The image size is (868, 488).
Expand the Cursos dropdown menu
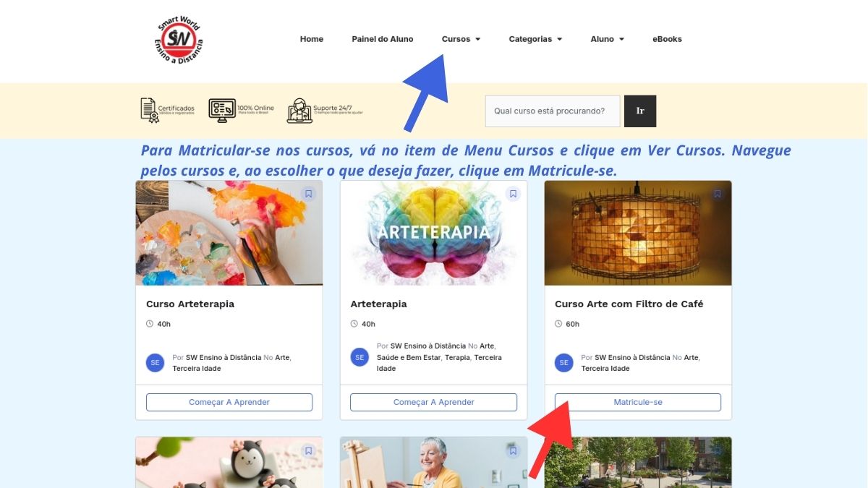pos(461,39)
